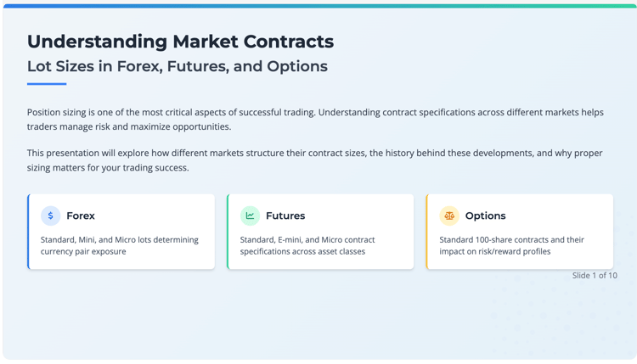Click the Understanding Market Contracts title
This screenshot has width=637, height=364.
tap(180, 42)
